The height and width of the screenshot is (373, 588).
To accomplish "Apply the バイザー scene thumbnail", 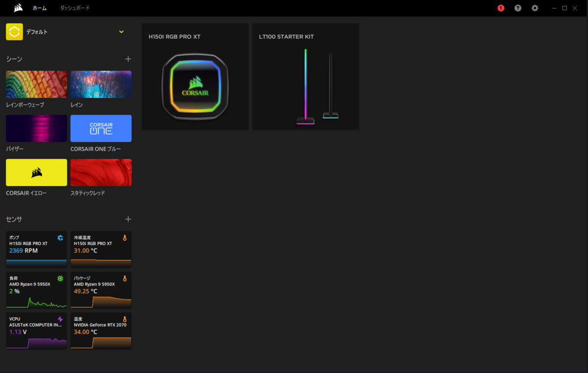I will point(36,128).
